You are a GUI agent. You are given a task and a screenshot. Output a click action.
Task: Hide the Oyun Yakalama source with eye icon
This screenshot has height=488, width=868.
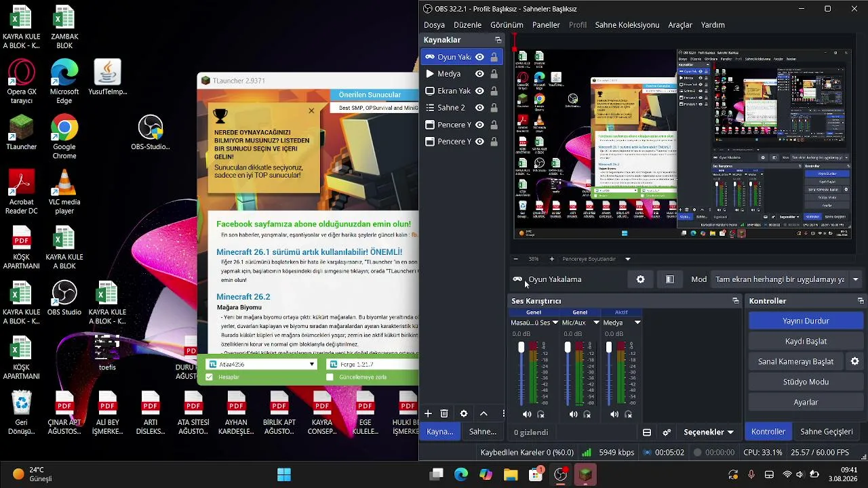[479, 57]
